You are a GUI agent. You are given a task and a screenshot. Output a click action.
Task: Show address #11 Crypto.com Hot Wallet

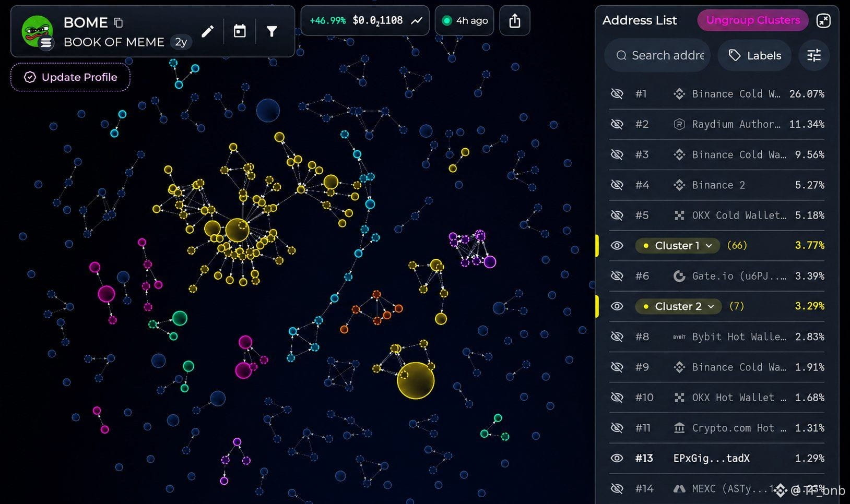[x=617, y=428]
